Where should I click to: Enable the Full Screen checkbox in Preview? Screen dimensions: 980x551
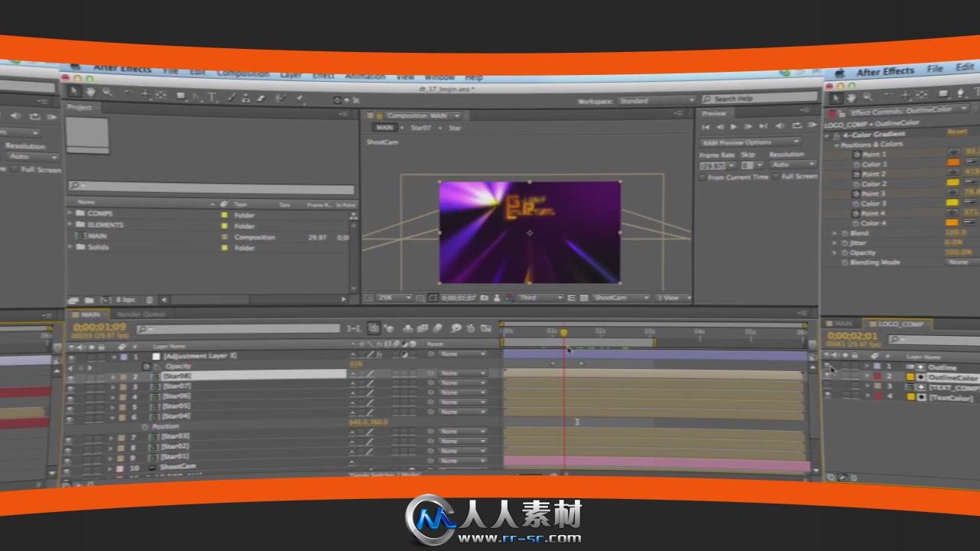[776, 177]
